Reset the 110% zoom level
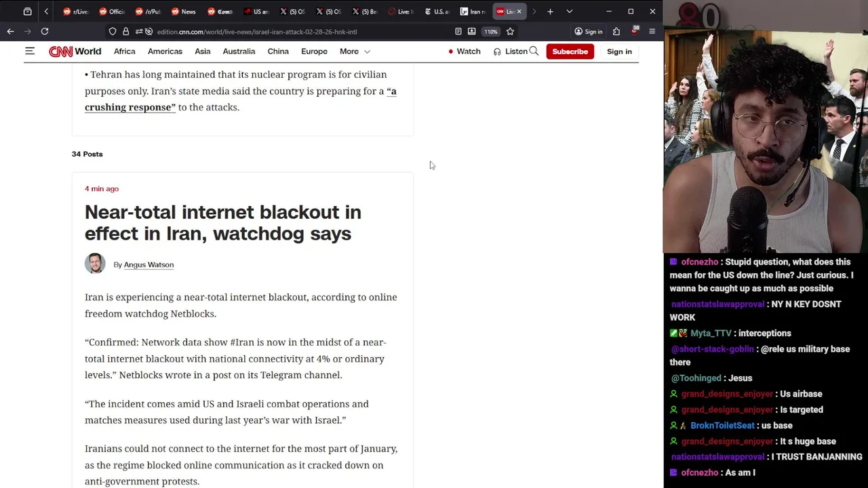This screenshot has height=488, width=868. 490,32
